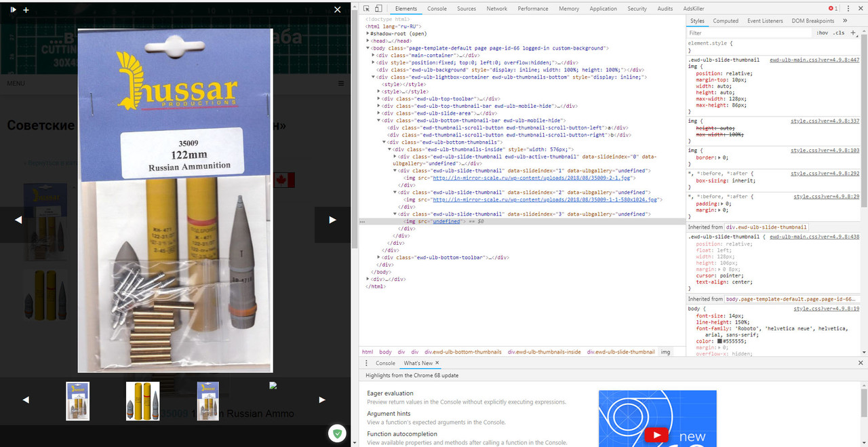Add a new style rule with plus icon
868x447 pixels.
854,33
